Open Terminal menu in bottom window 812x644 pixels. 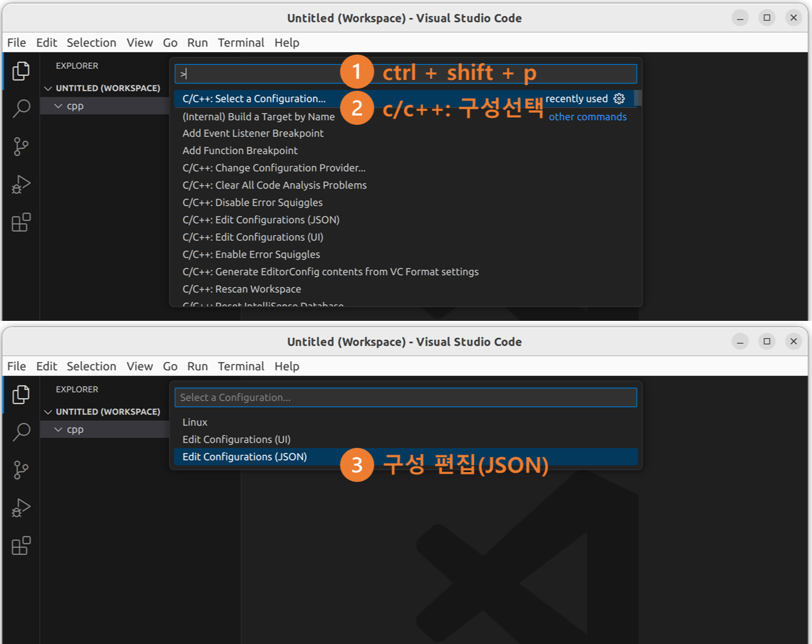coord(241,366)
